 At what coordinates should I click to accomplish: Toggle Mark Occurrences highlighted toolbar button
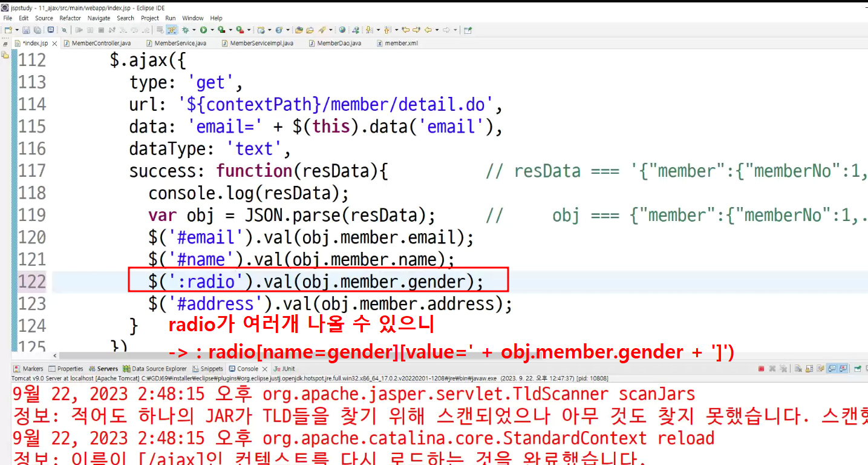172,30
